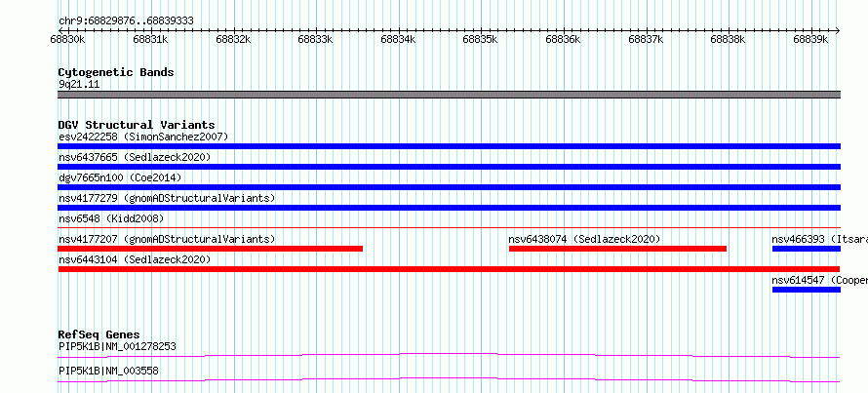Image resolution: width=868 pixels, height=393 pixels.
Task: Click the DGV Structural Variants track heading
Action: [137, 125]
